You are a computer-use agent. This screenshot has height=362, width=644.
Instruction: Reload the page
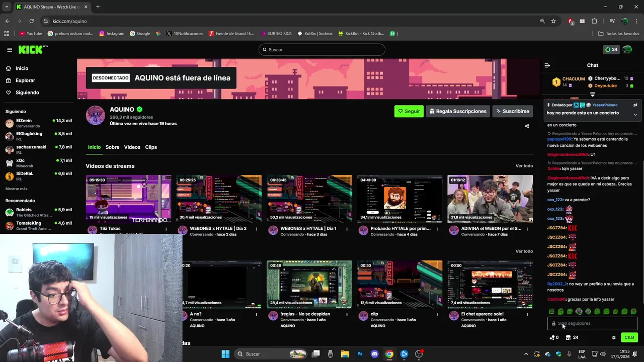[31, 21]
